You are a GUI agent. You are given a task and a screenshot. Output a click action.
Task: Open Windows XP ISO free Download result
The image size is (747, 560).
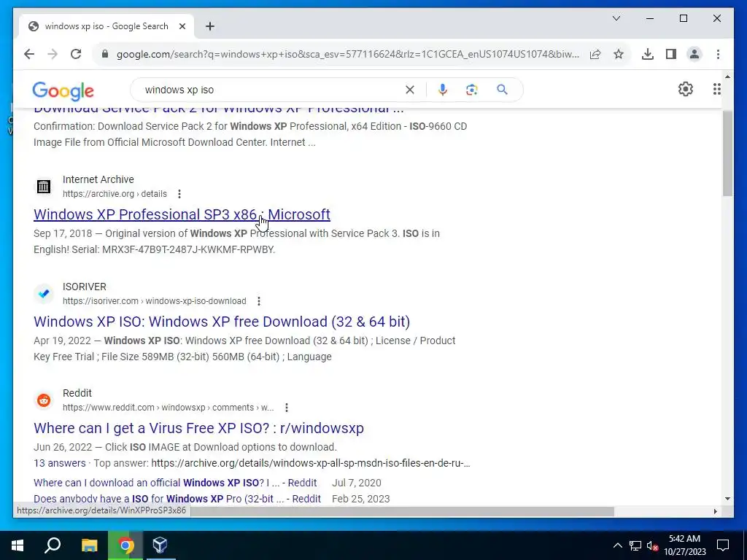[222, 322]
